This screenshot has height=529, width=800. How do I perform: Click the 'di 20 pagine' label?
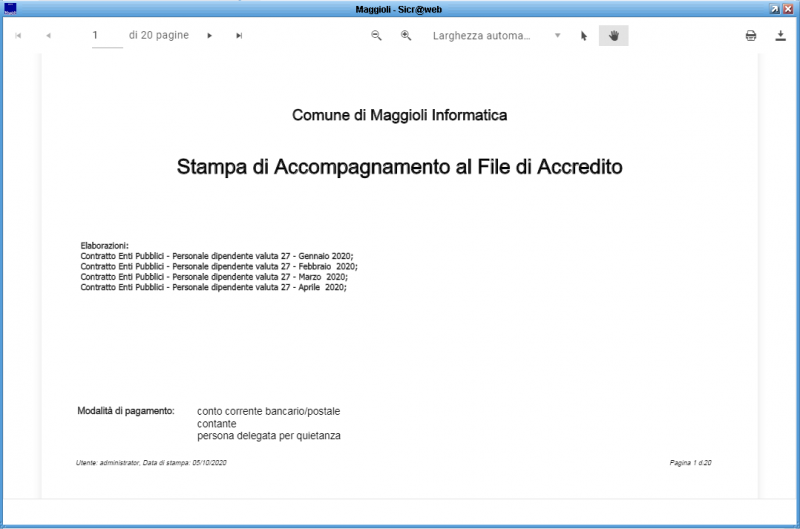[x=159, y=35]
